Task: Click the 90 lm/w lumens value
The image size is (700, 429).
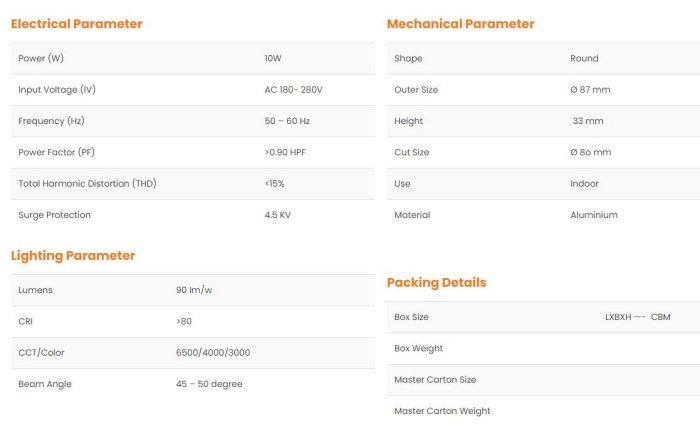Action: click(x=196, y=290)
